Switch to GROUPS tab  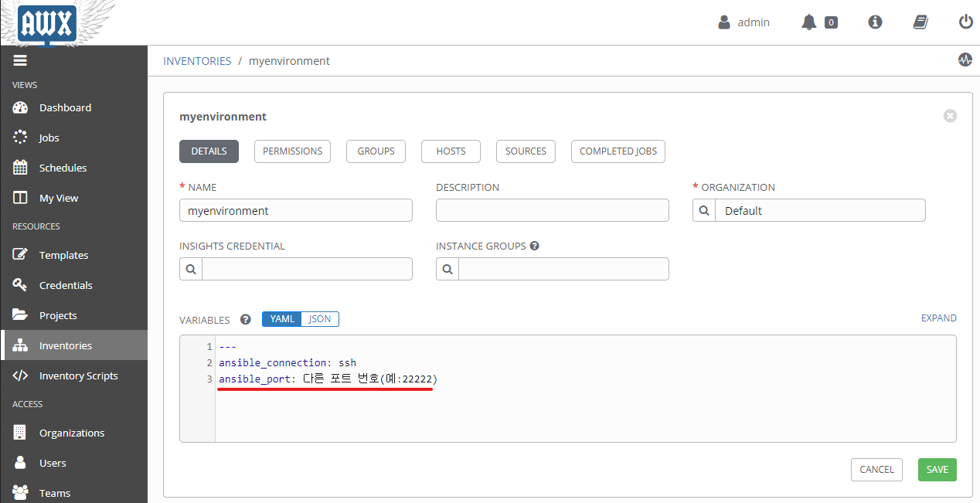click(x=376, y=151)
